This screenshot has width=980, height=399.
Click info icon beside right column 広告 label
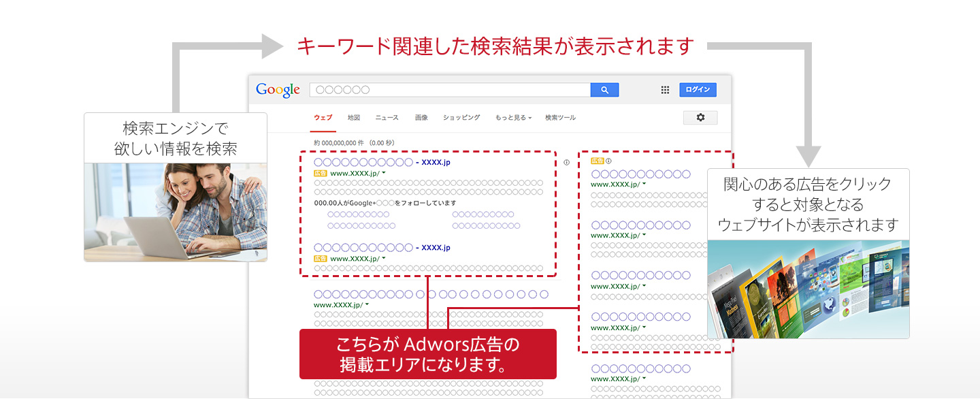pos(608,161)
